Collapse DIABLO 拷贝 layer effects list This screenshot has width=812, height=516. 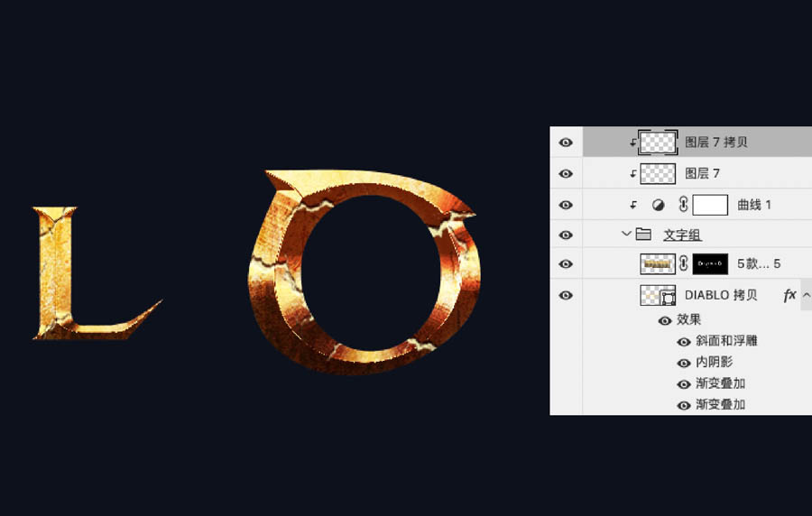pos(807,295)
